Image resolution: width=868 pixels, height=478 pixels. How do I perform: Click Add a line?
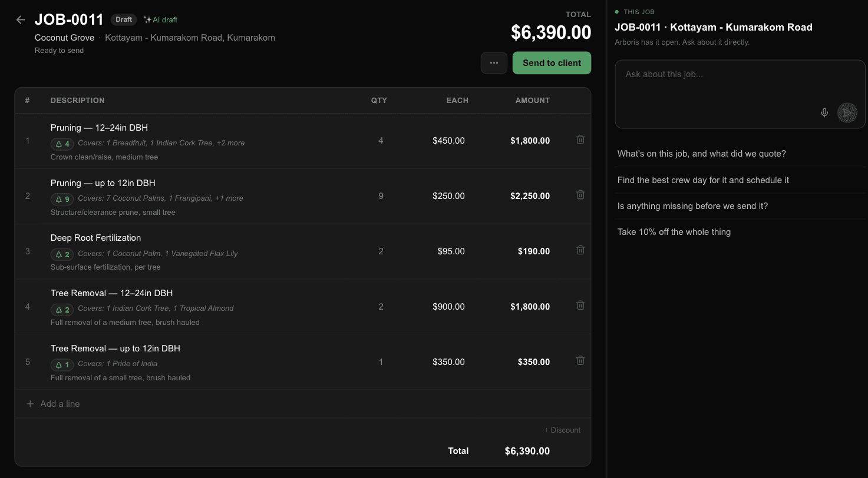(53, 404)
